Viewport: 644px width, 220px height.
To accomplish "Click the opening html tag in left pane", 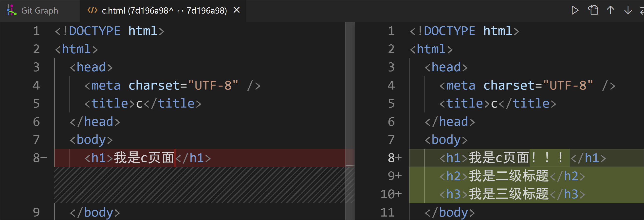I will click(76, 49).
